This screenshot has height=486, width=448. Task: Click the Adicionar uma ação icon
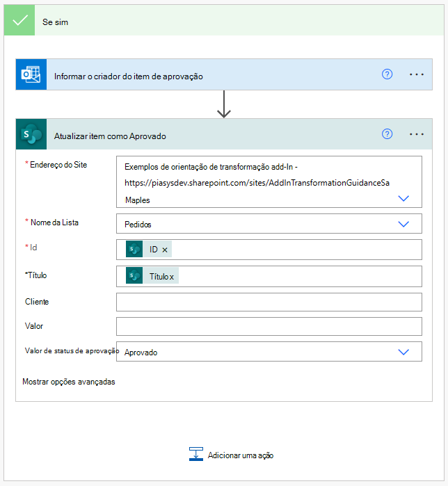tap(196, 454)
